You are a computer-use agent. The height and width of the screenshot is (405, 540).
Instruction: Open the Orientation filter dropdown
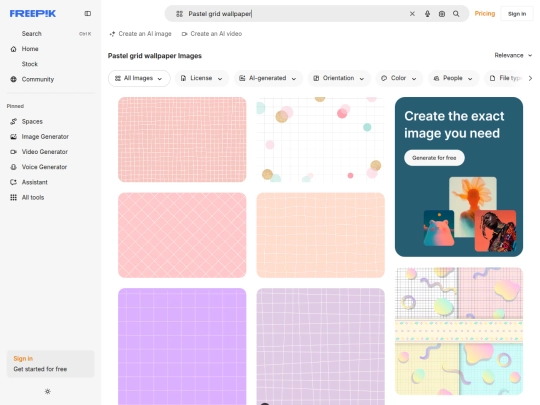[339, 79]
